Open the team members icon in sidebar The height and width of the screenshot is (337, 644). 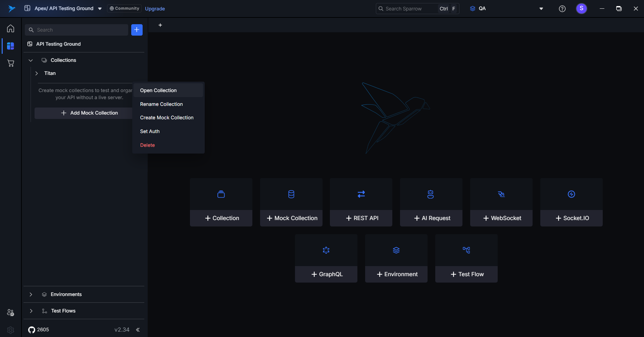[11, 312]
